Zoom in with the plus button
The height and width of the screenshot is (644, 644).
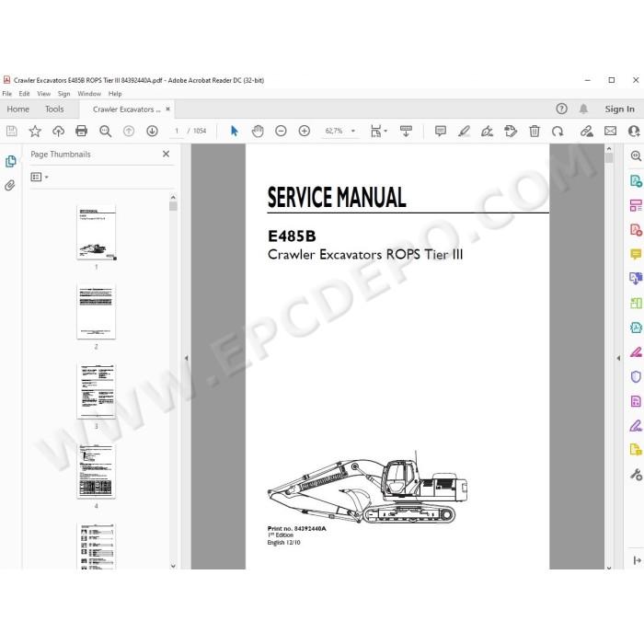(305, 131)
